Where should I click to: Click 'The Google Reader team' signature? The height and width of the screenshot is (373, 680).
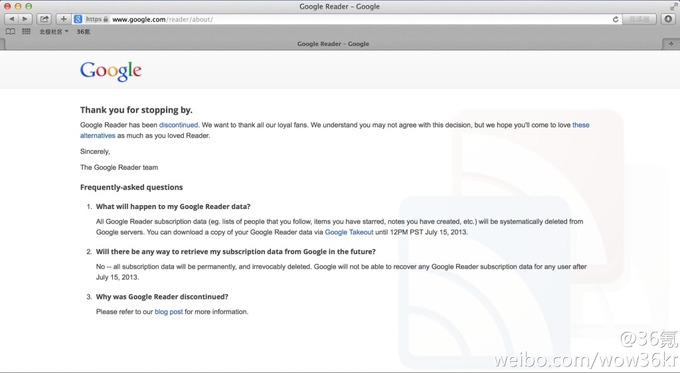coord(119,167)
